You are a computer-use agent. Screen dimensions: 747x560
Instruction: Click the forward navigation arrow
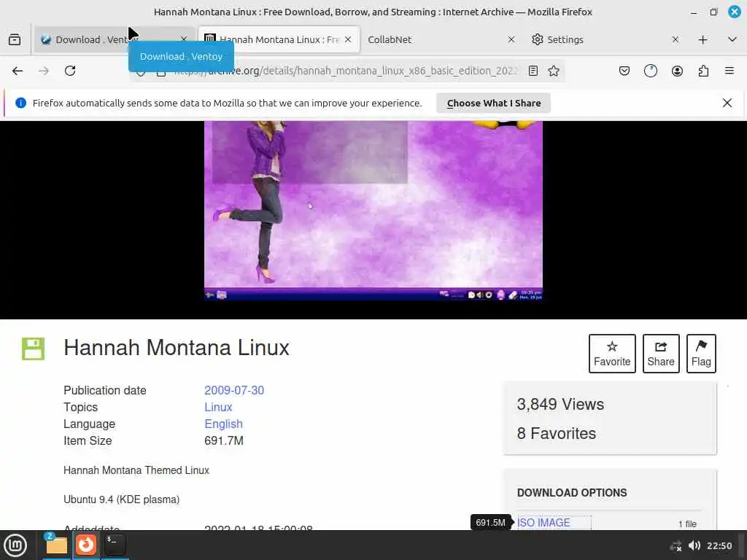click(43, 71)
